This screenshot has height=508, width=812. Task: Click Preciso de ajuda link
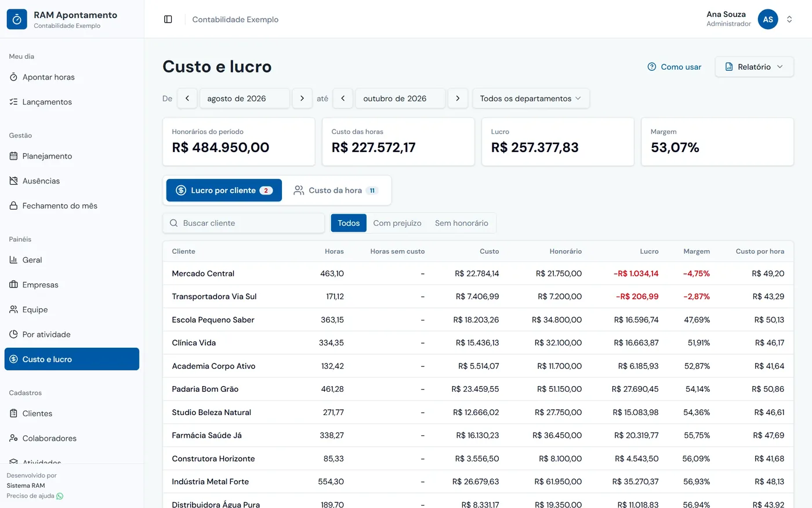point(35,496)
